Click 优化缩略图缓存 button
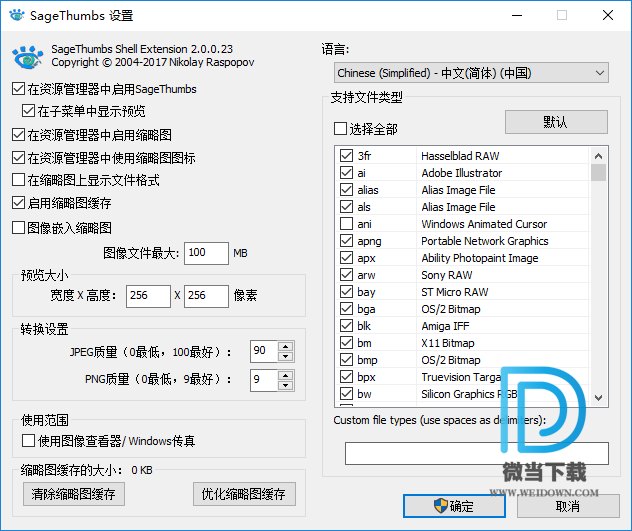This screenshot has width=632, height=531. (244, 494)
